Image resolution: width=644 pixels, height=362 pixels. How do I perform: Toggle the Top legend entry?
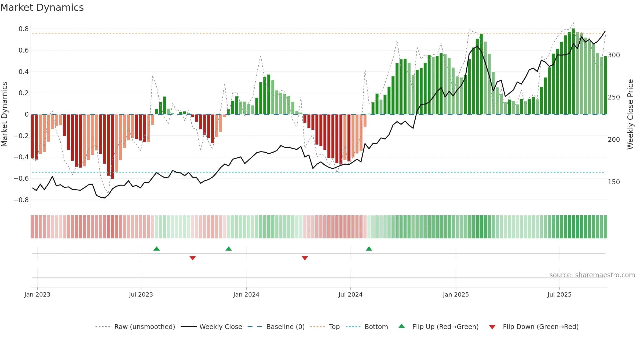(x=325, y=327)
